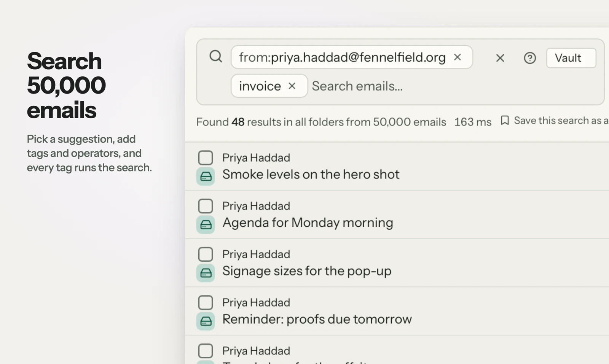Click the 'Save this search as a' link

(561, 121)
